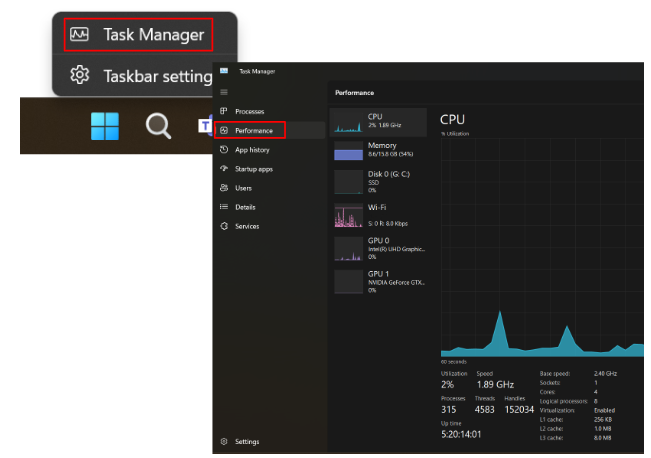The width and height of the screenshot is (651, 458).
Task: Click the large CPU heading above the graph
Action: coord(452,120)
